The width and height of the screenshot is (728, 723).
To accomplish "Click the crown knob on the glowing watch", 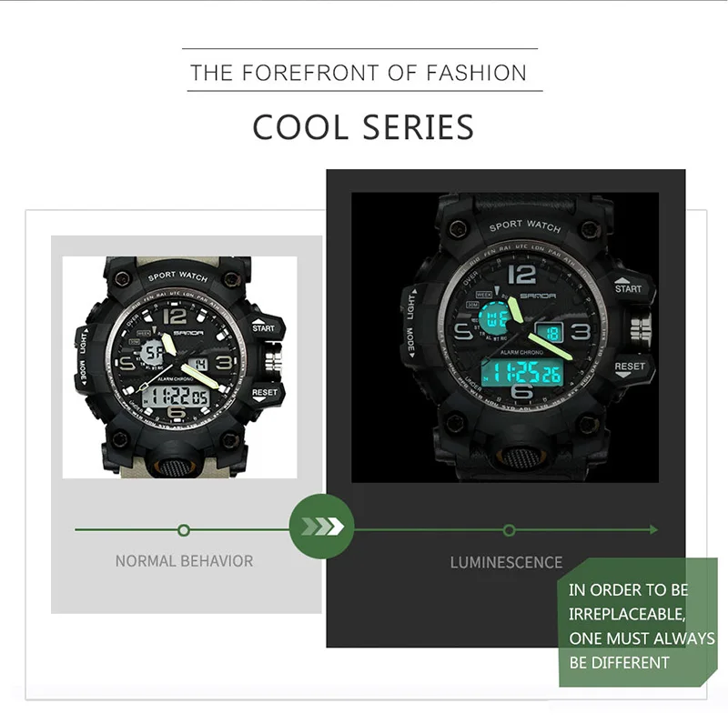I will coord(641,328).
